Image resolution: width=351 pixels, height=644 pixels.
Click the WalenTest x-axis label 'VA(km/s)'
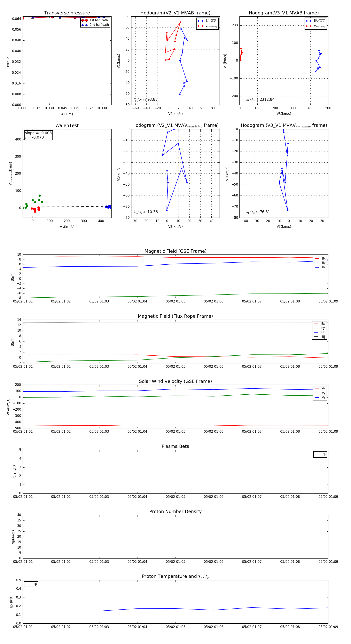tap(67, 227)
